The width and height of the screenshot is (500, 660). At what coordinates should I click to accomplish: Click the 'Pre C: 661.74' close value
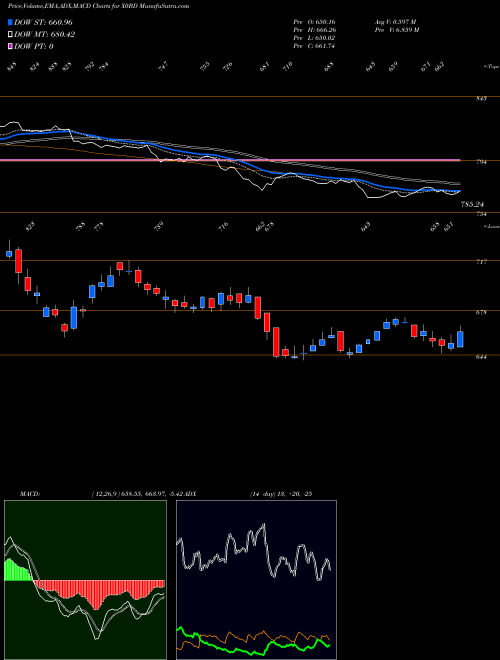[x=314, y=46]
